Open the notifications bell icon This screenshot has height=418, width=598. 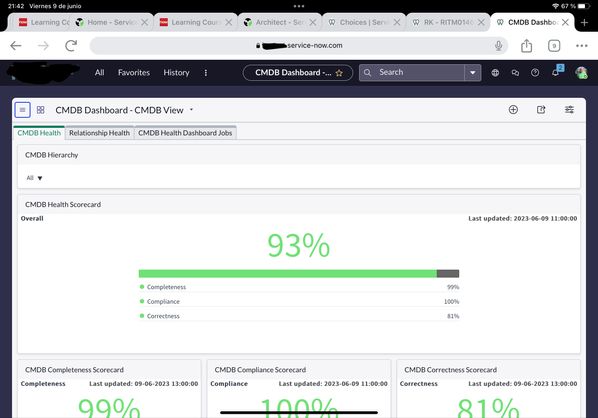click(556, 72)
